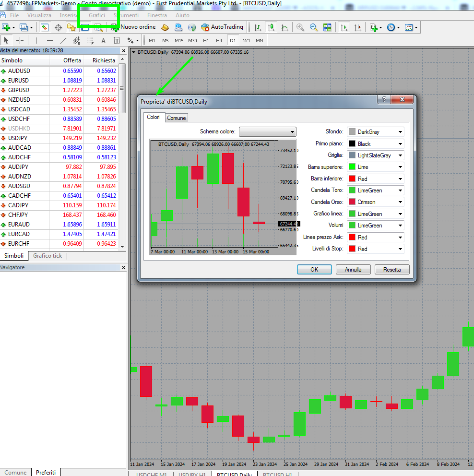The image size is (474, 476).
Task: Open the Profiles dropdown arrow
Action: point(31,28)
